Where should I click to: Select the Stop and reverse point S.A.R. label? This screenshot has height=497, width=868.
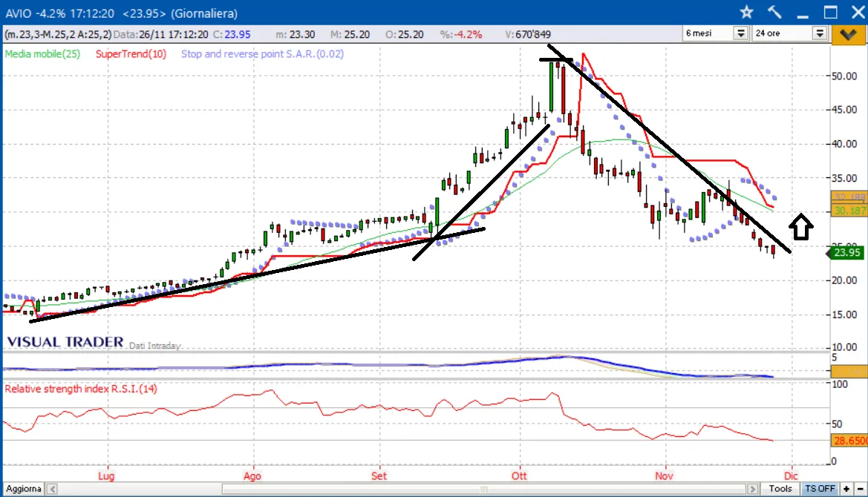(262, 54)
